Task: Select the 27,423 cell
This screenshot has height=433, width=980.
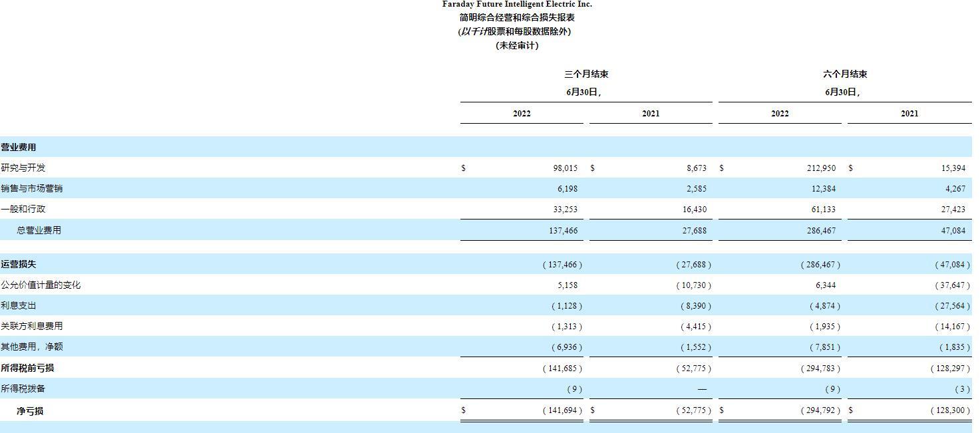Action: coord(953,210)
